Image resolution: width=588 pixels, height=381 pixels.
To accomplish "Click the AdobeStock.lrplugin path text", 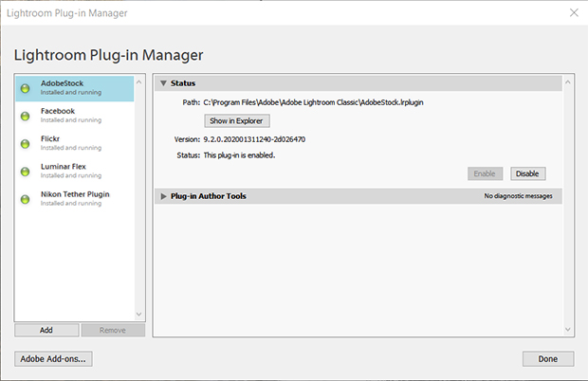I will click(314, 102).
